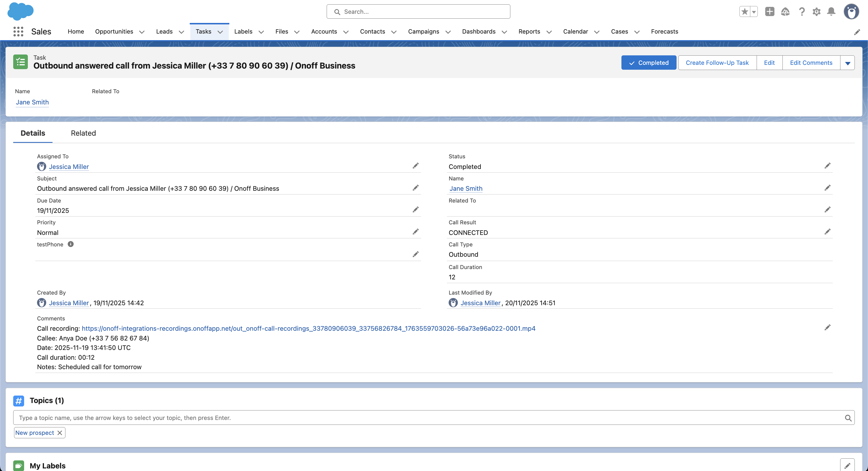Click the green Task record icon
The width and height of the screenshot is (868, 471).
click(21, 62)
